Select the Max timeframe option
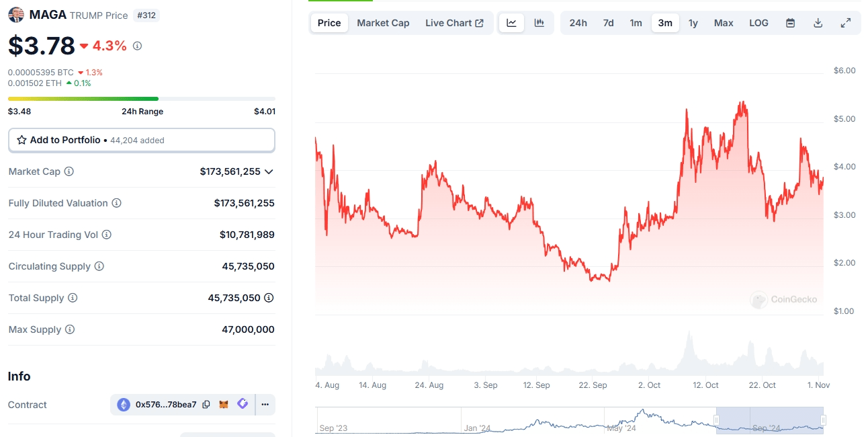The width and height of the screenshot is (868, 437). coord(724,22)
